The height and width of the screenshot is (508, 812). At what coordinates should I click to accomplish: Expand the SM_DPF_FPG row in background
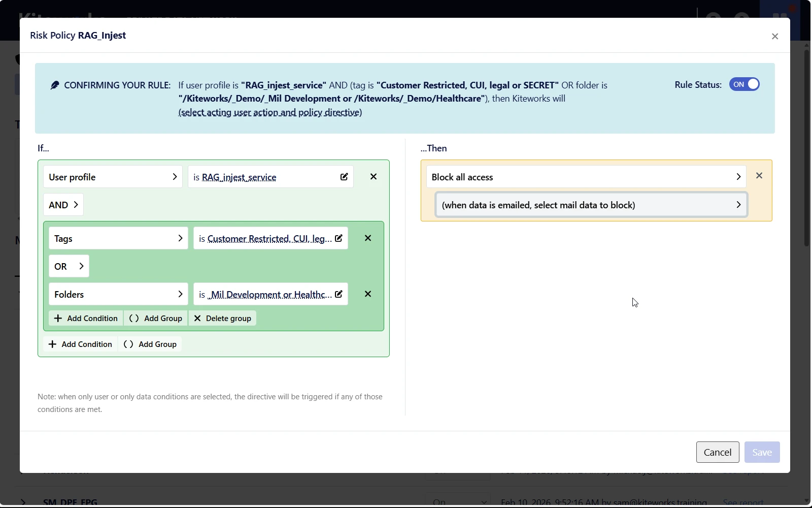[23, 502]
